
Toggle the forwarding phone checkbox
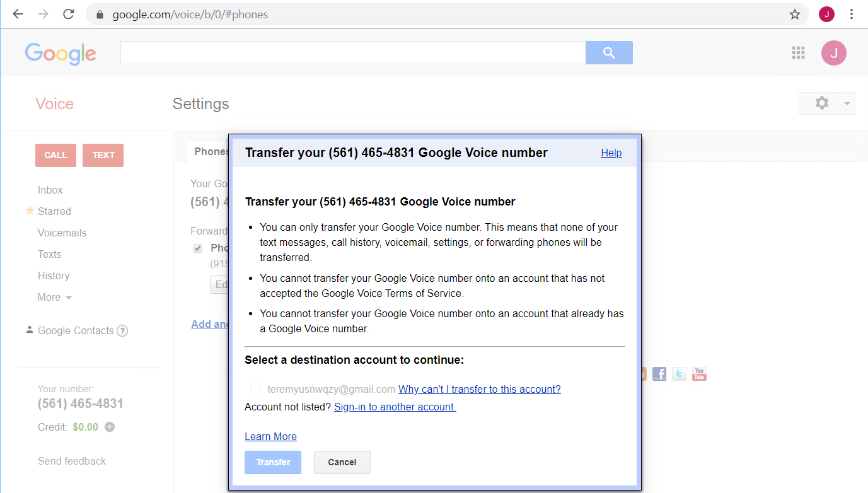198,248
